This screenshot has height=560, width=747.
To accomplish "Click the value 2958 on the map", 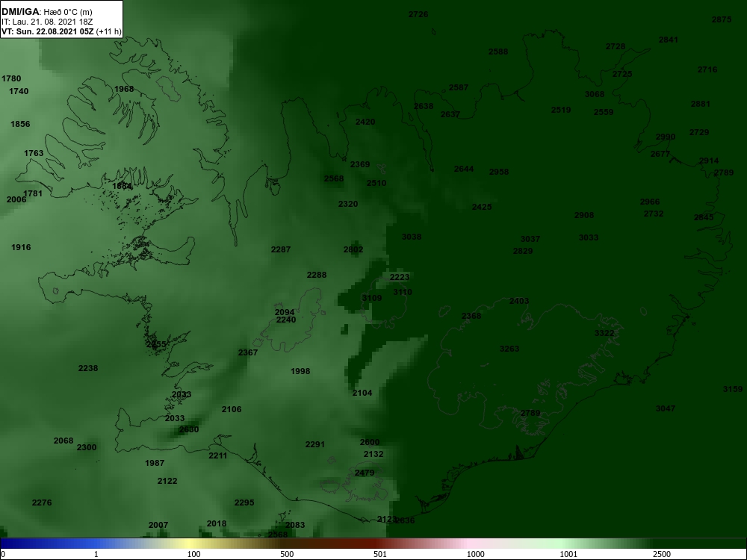I will [499, 172].
